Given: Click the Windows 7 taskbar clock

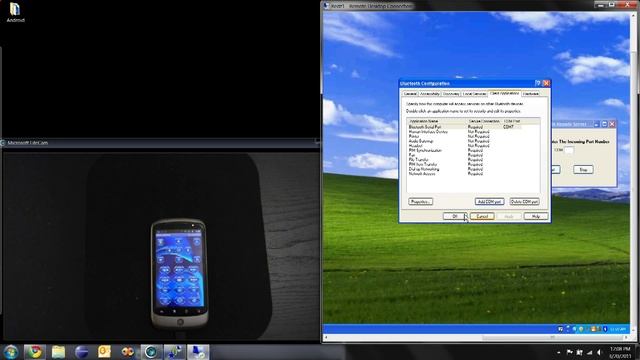Looking at the screenshot, I should [620, 352].
